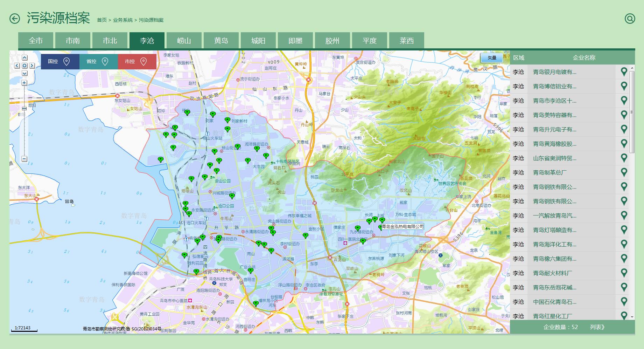This screenshot has width=644, height=349.
Task: Pan the map down with the arrow
Action: coord(24,73)
